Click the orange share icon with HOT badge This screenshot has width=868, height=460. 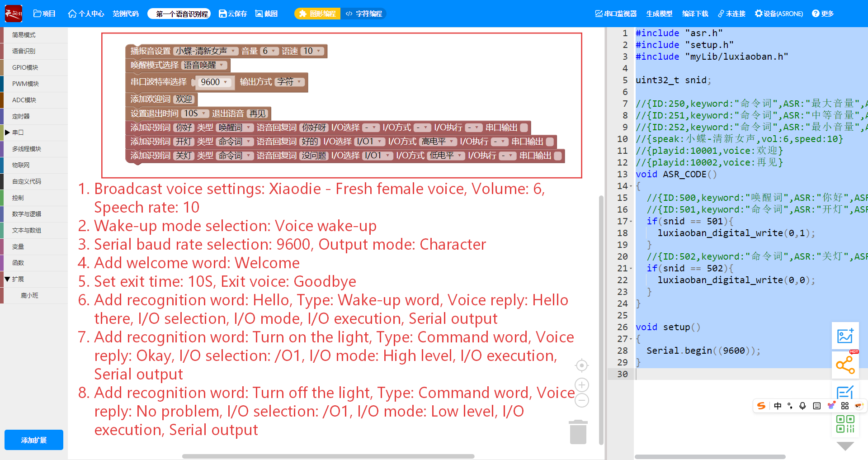[x=845, y=365]
